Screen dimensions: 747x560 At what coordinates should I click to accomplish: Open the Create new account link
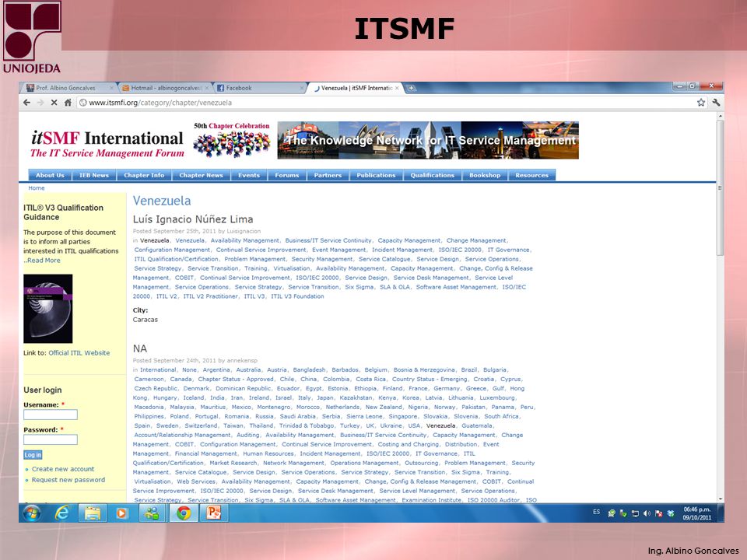(63, 469)
